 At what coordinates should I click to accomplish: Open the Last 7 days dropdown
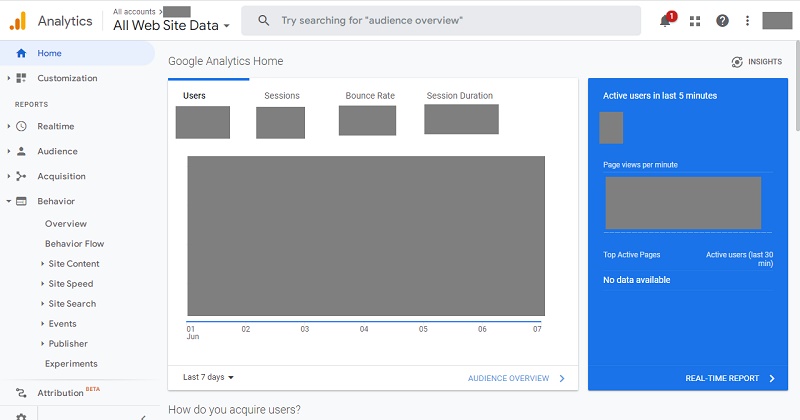tap(208, 377)
